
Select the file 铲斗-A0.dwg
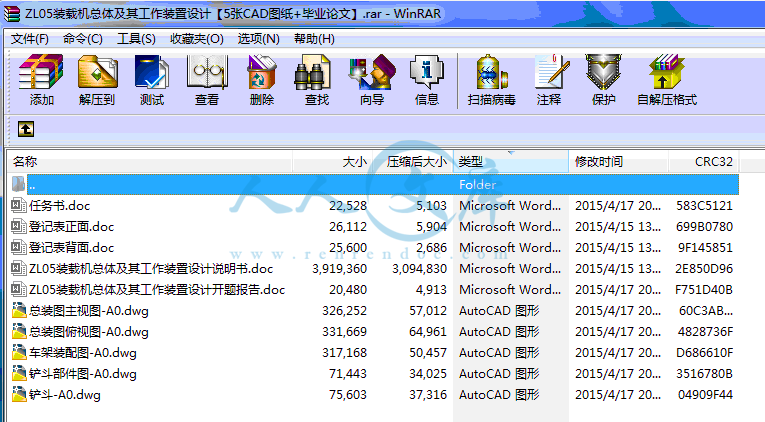coord(64,395)
